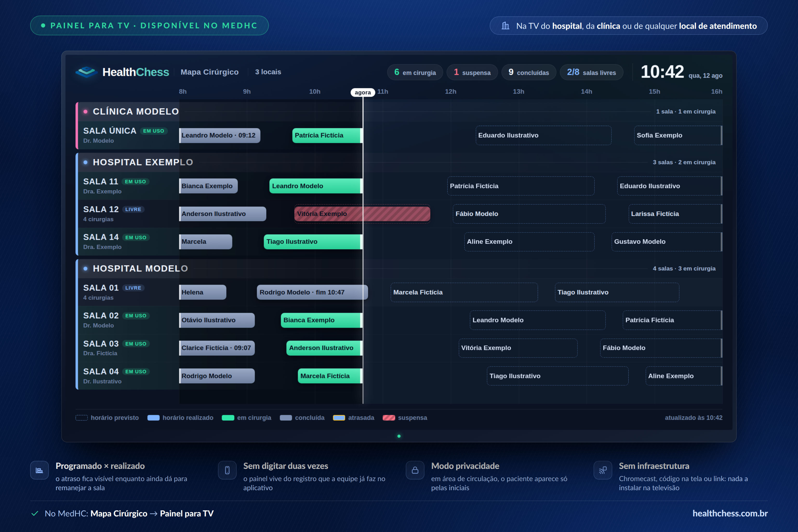
Task: Click the building icon in the top banner
Action: tap(505, 26)
